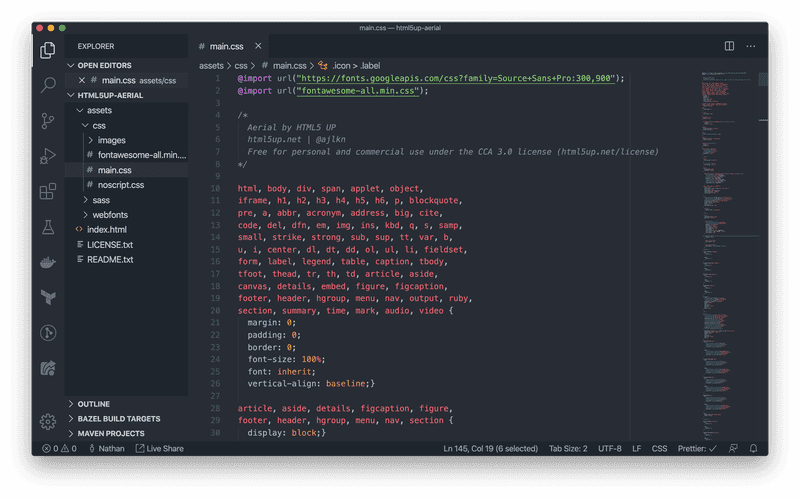
Task: Open the Search view in activity bar
Action: pyautogui.click(x=47, y=85)
